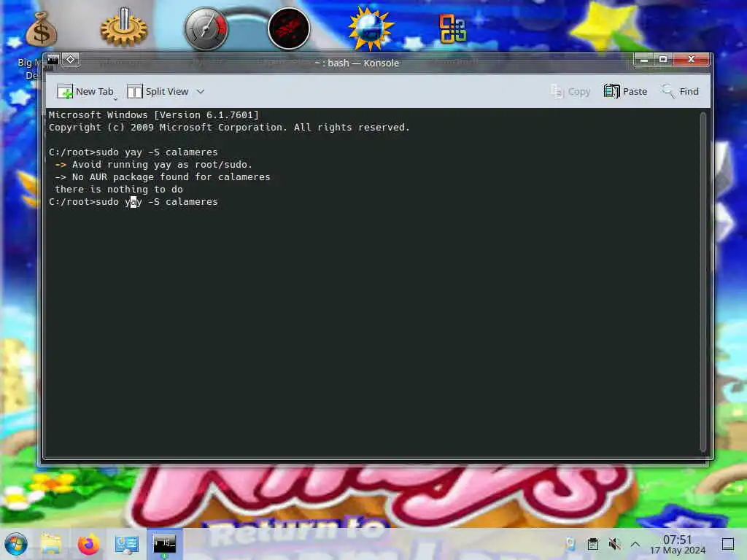
Task: Select the Konsole terminal taskbar entry
Action: (164, 544)
